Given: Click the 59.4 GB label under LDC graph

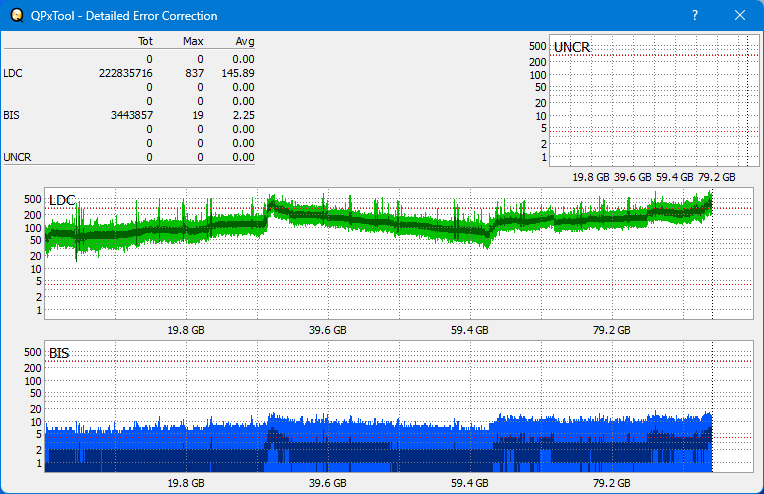Looking at the screenshot, I should tap(469, 330).
